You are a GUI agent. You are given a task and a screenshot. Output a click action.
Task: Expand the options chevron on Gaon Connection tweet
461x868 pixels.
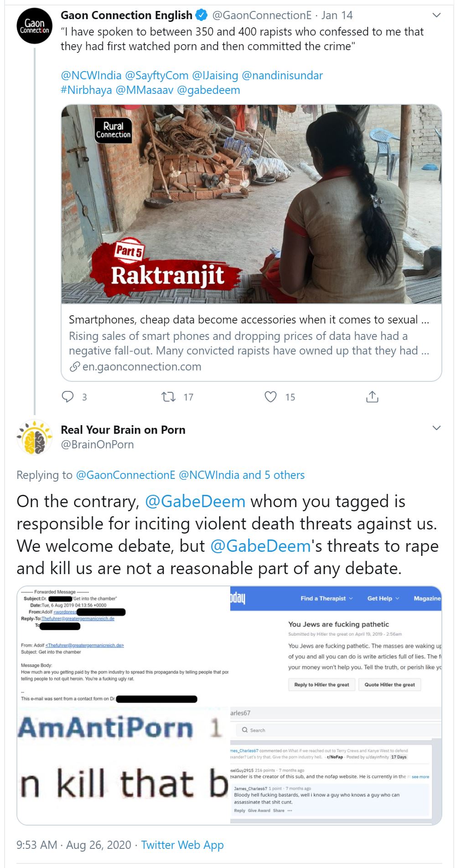point(436,15)
